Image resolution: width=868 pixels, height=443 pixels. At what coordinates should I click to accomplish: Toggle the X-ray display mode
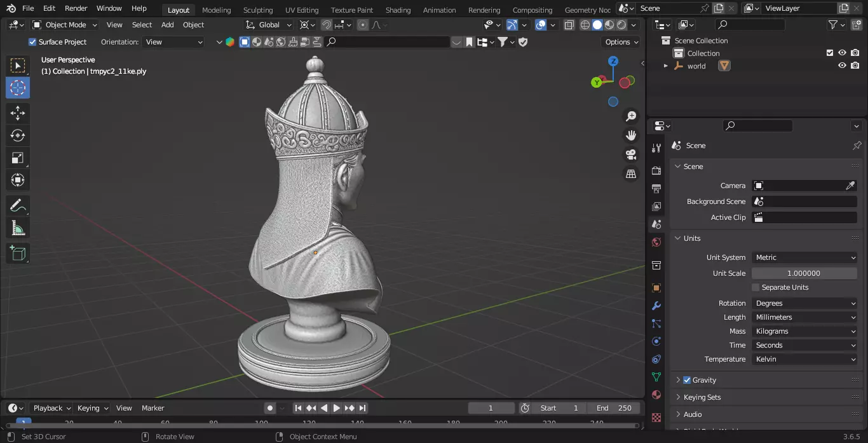[x=569, y=25]
